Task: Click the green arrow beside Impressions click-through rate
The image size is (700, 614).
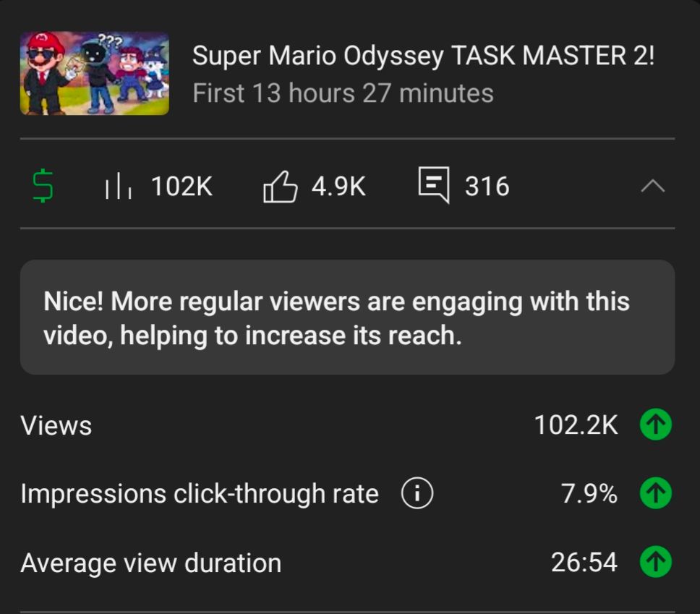Action: pos(655,493)
